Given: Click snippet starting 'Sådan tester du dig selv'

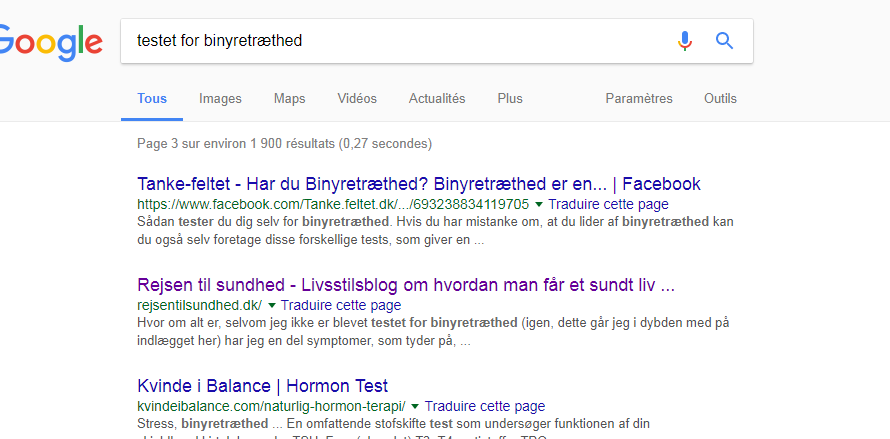Looking at the screenshot, I should point(435,231).
